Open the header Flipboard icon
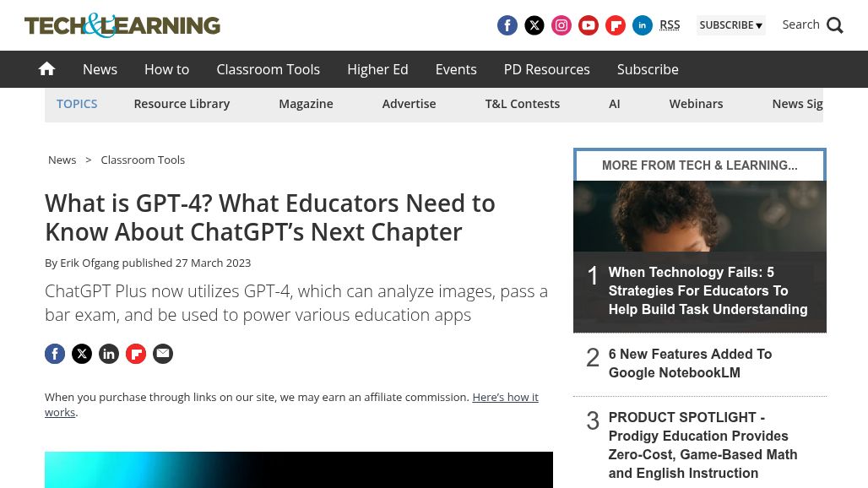868x488 pixels. (x=616, y=25)
